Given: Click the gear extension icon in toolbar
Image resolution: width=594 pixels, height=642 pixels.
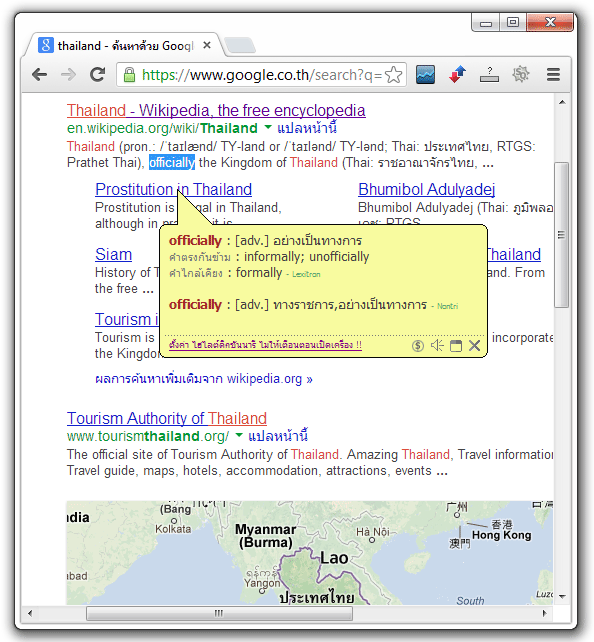Looking at the screenshot, I should tap(521, 74).
